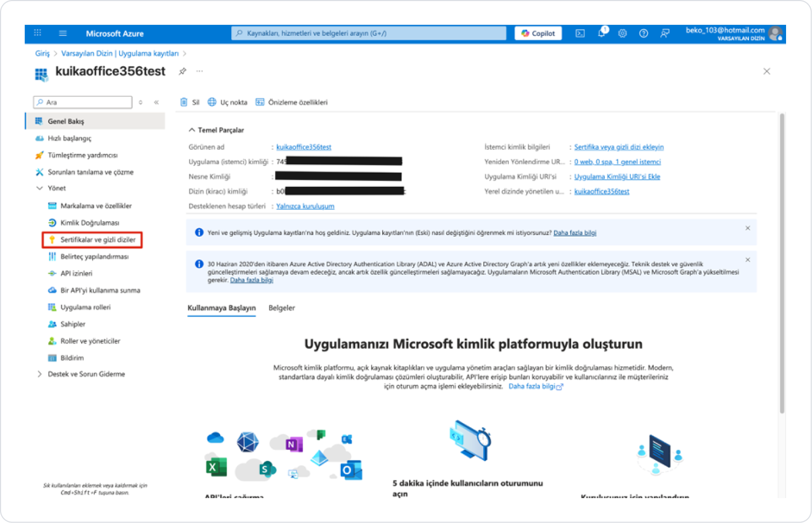Screen dimensions: 812x523
Task: Open Varsayılan Dizin | Uygulama kayıtları breadcrumb
Action: pos(120,53)
